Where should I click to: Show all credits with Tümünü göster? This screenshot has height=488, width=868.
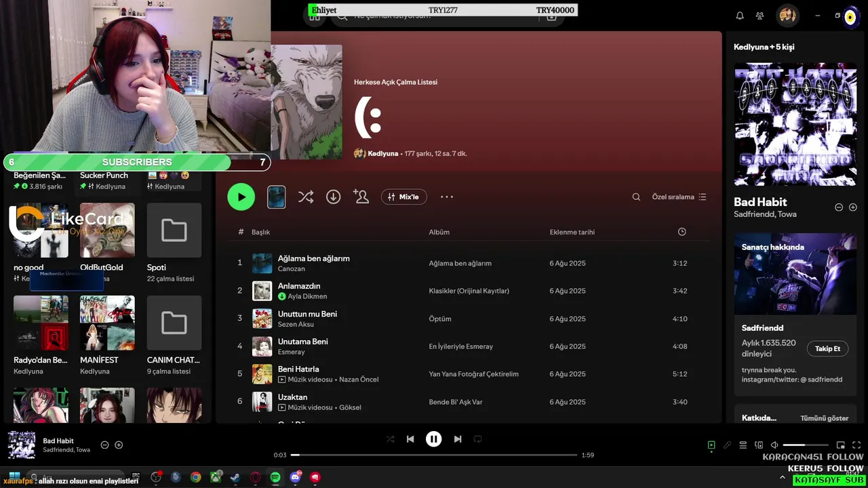[825, 418]
